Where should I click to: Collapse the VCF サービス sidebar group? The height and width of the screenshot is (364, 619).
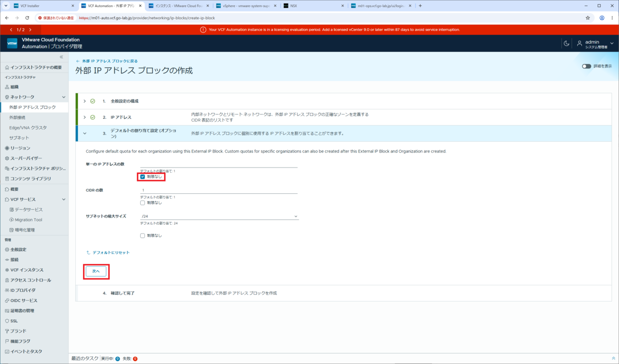[x=64, y=199]
